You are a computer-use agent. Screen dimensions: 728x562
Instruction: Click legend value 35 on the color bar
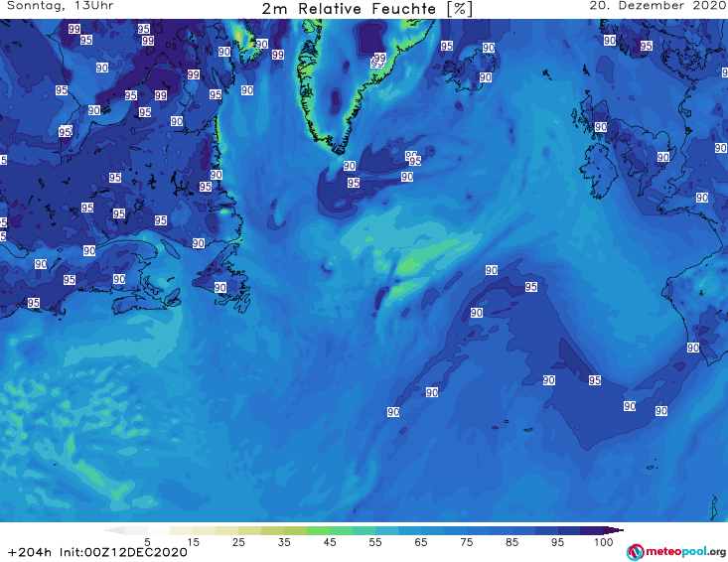284,542
